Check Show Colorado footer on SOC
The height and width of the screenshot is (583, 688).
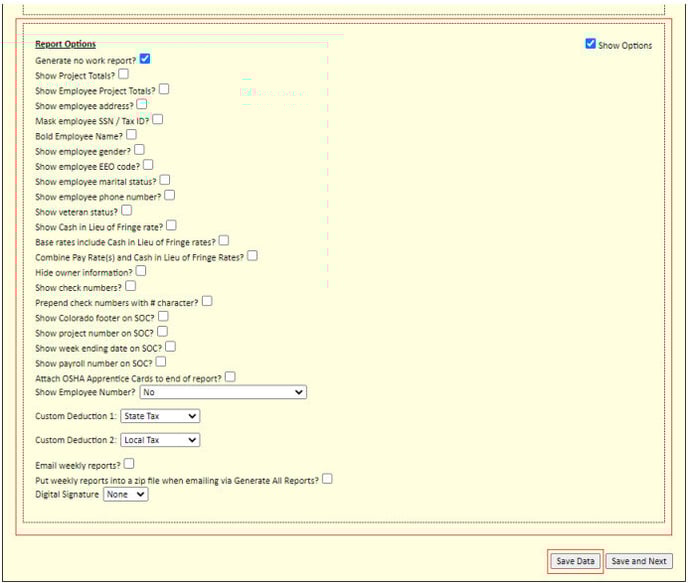point(163,316)
